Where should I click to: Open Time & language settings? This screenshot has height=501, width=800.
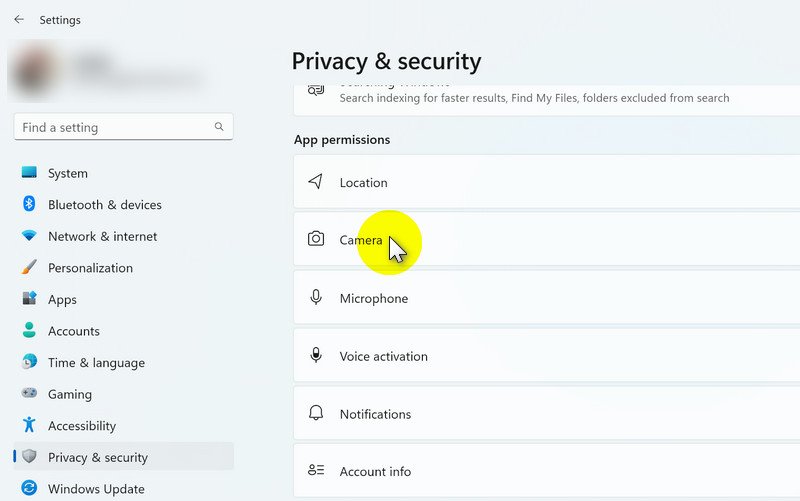point(96,363)
